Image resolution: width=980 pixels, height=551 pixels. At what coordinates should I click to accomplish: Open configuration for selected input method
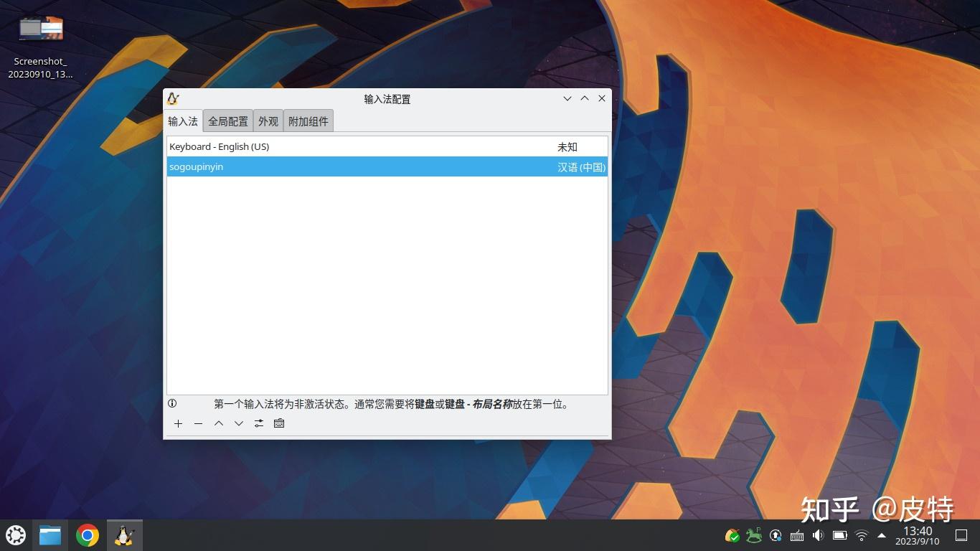[x=259, y=423]
